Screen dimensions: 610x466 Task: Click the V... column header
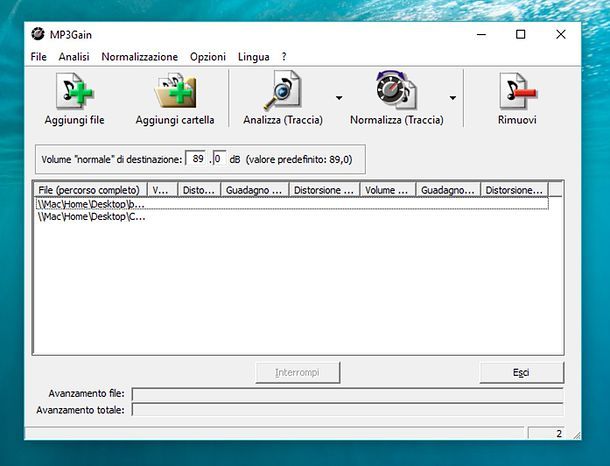coord(162,190)
